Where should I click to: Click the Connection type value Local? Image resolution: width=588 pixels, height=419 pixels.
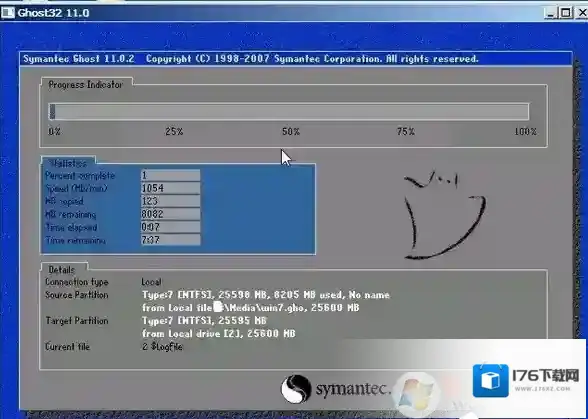point(152,282)
